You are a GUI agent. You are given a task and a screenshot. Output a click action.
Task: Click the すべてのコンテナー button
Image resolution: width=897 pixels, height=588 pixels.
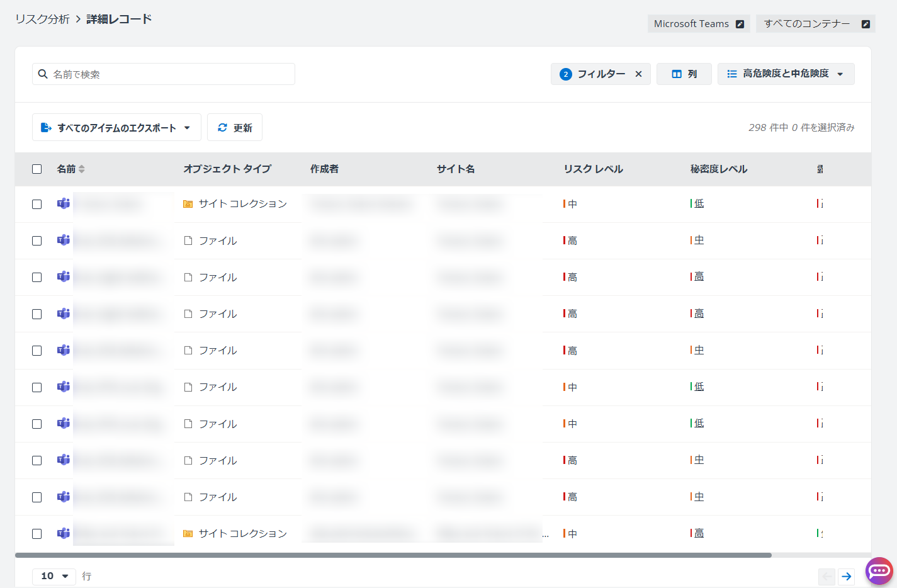815,24
